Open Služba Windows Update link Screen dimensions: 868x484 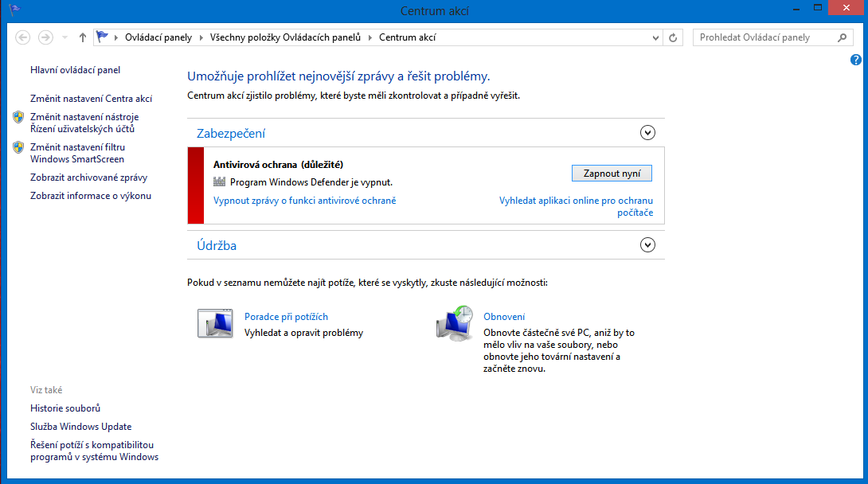(x=80, y=427)
